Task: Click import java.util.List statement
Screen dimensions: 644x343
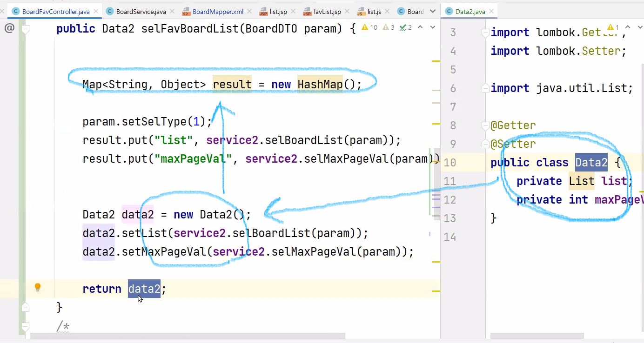Action: [x=562, y=88]
